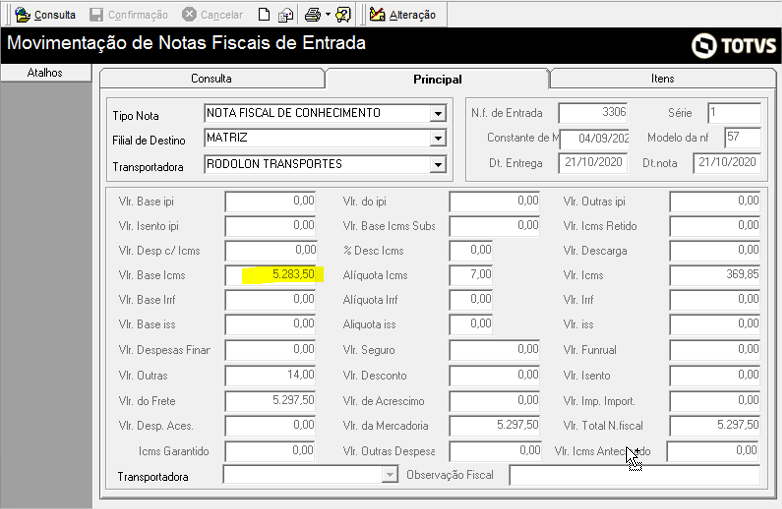Image resolution: width=782 pixels, height=509 pixels.
Task: Click the Vlr. do Frete field
Action: pos(270,401)
